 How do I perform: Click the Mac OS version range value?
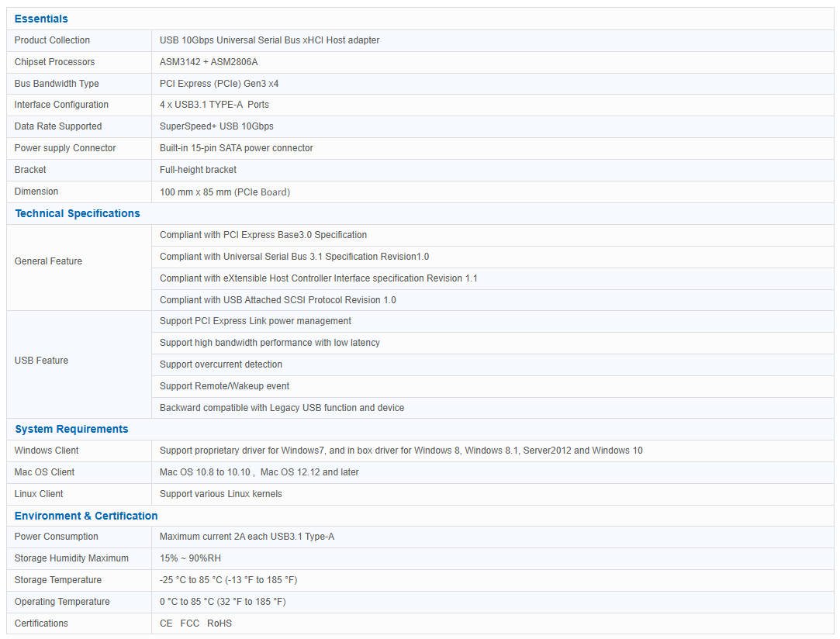pos(259,472)
